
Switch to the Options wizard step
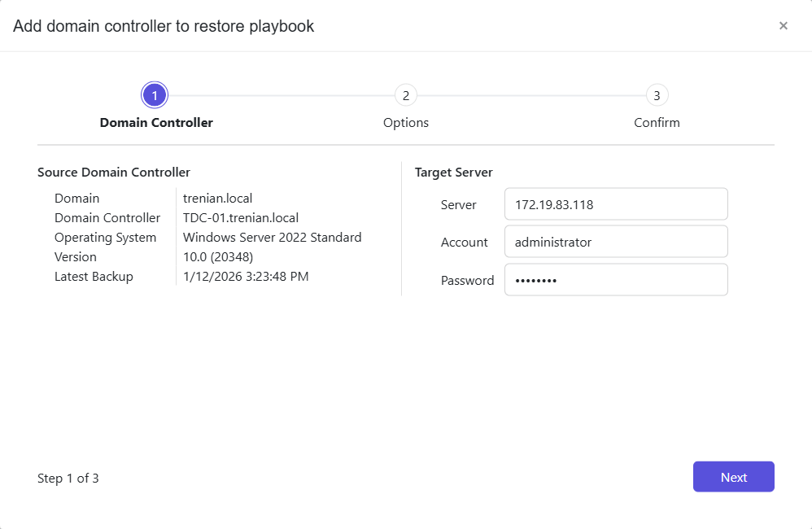[406, 122]
